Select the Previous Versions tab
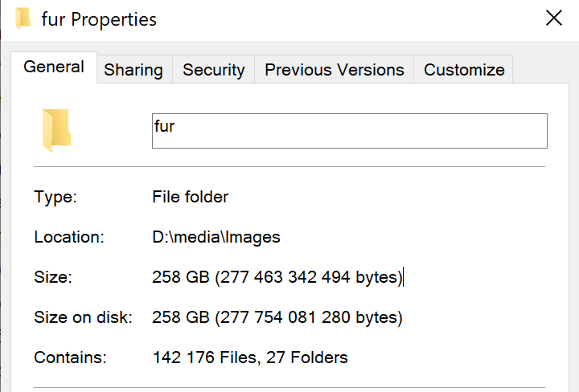The height and width of the screenshot is (392, 579). (x=334, y=70)
